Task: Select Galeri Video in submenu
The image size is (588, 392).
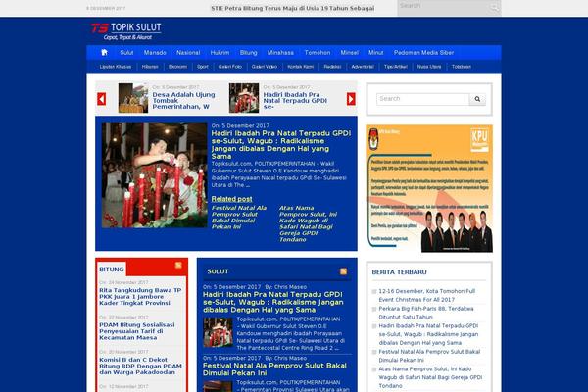Action: (x=265, y=67)
